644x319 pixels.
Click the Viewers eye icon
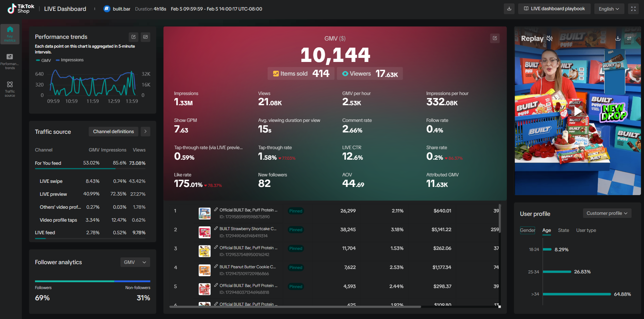pos(345,74)
